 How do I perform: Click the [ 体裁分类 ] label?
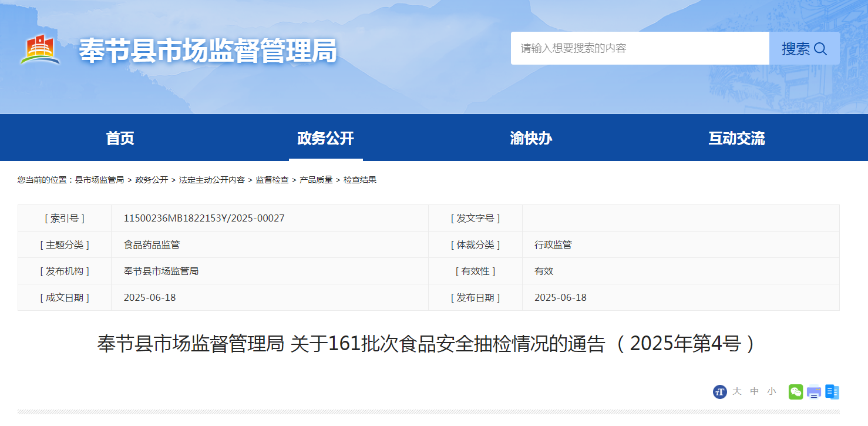(476, 244)
